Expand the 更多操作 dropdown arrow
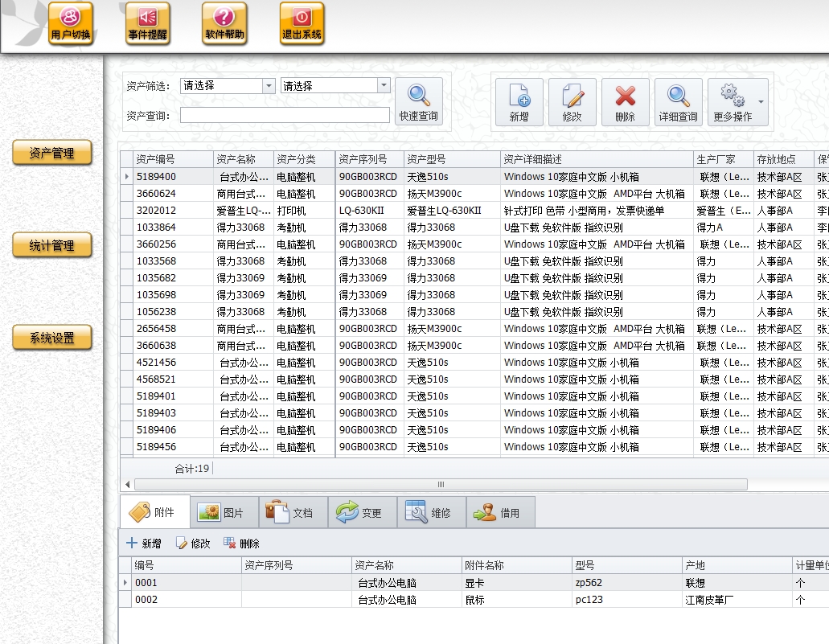 (x=761, y=103)
